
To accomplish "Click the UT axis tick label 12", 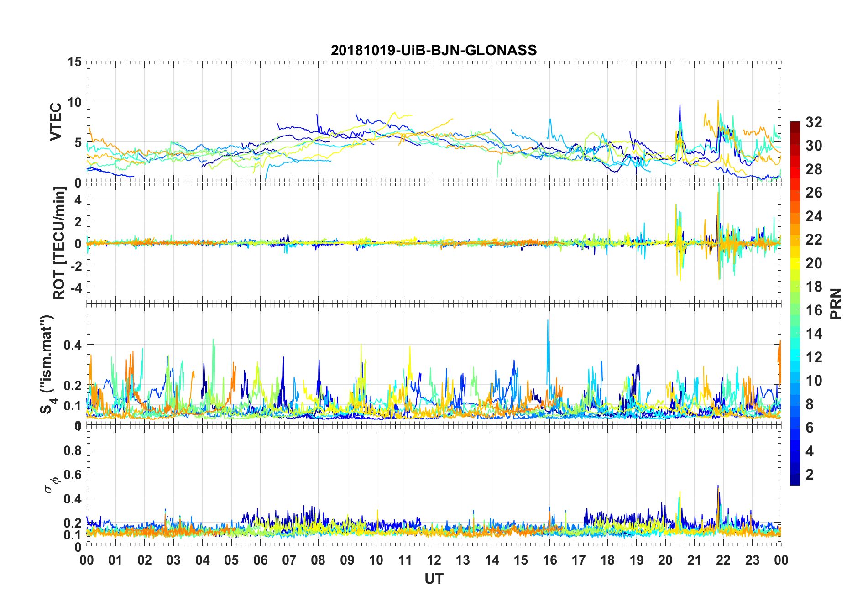I will [434, 560].
